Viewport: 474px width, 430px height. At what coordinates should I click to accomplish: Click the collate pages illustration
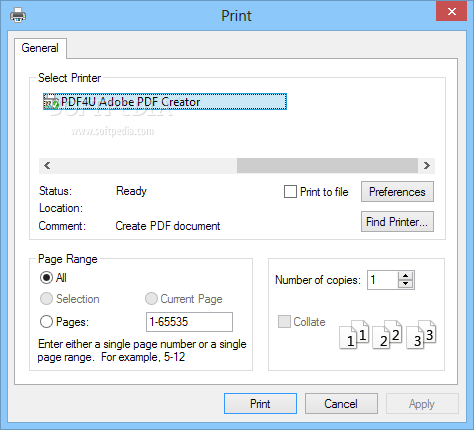[x=388, y=335]
